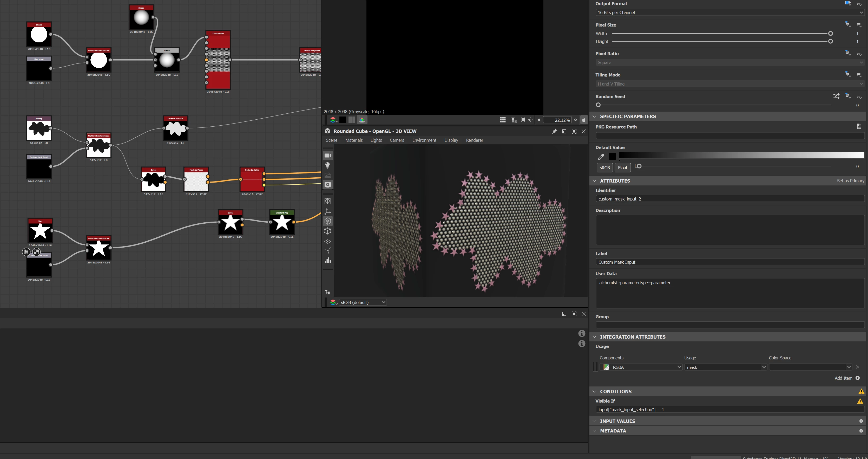Switch default value to Float mode
This screenshot has width=868, height=459.
click(x=622, y=168)
